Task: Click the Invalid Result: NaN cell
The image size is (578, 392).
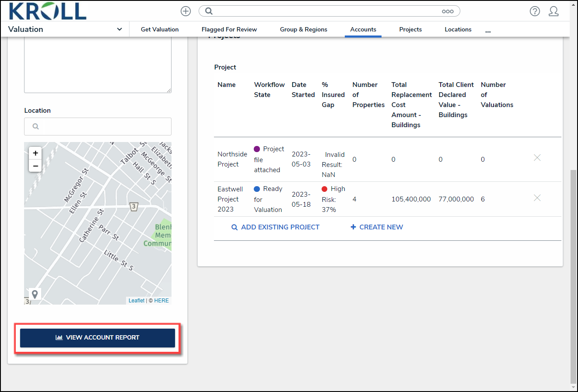Action: 333,165
